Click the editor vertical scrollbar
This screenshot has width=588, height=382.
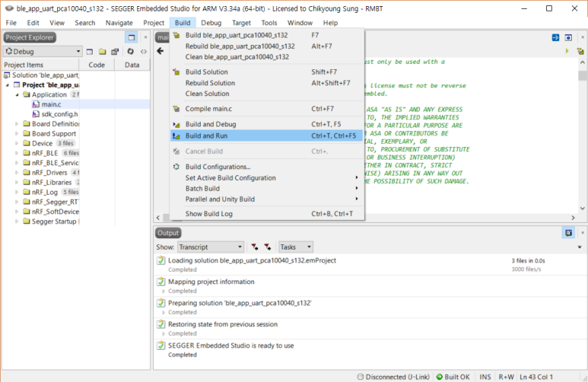[x=583, y=135]
